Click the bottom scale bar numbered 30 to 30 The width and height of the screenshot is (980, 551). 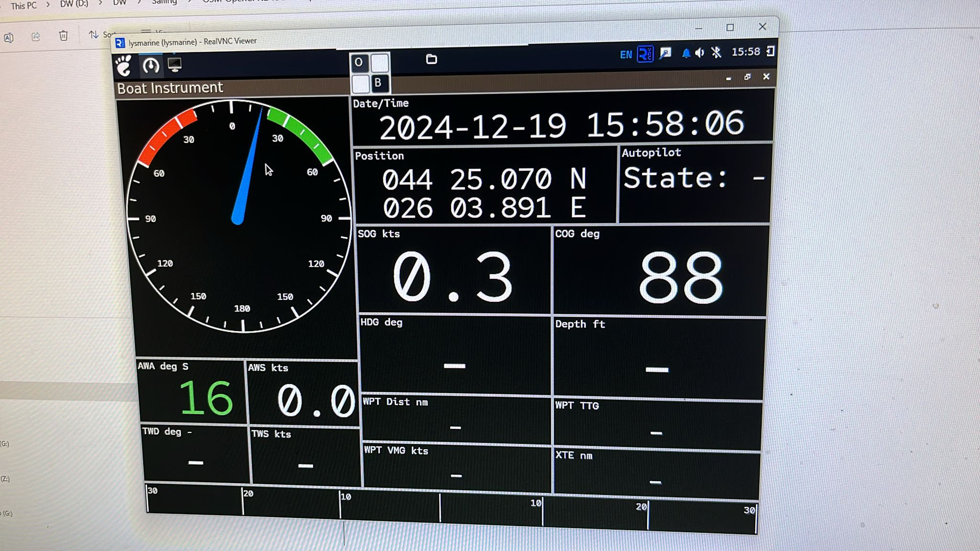pyautogui.click(x=452, y=508)
